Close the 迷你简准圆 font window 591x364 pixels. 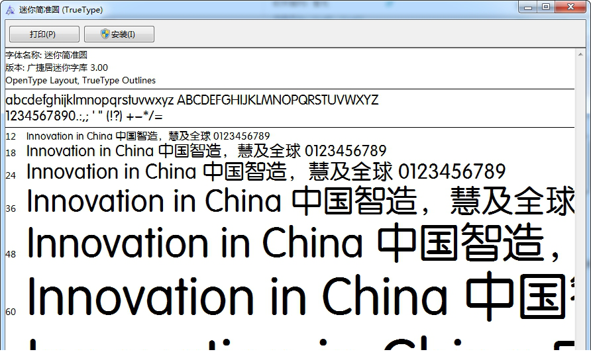pos(570,7)
